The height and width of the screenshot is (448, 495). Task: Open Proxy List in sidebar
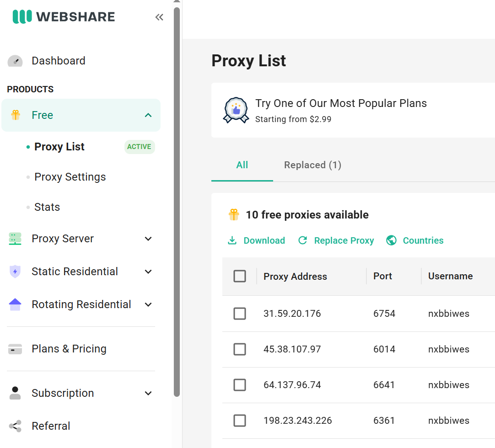click(59, 147)
